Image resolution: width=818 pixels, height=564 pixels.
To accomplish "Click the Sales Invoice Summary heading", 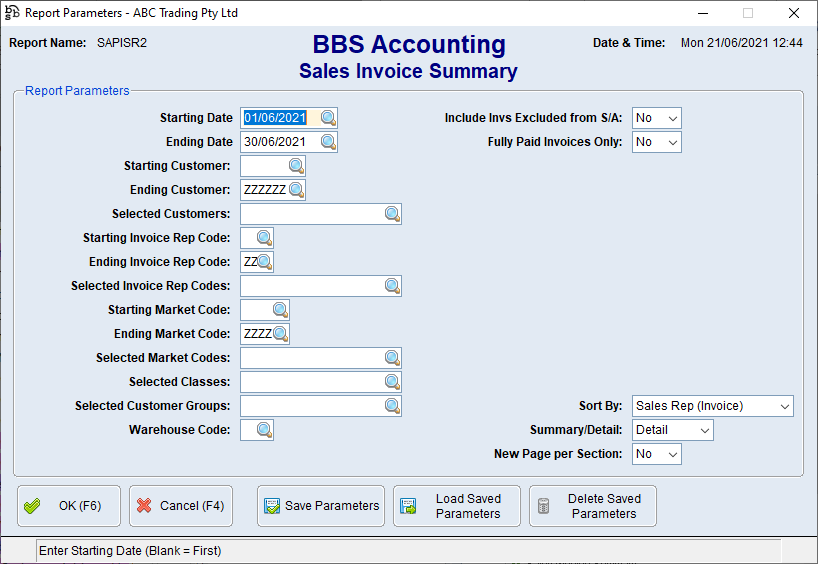I will (408, 71).
